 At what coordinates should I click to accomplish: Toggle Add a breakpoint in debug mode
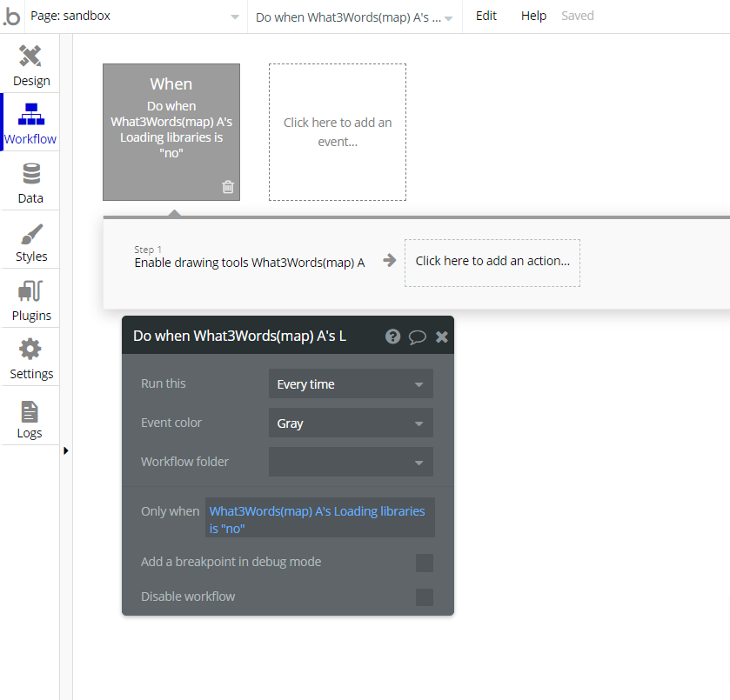point(424,563)
